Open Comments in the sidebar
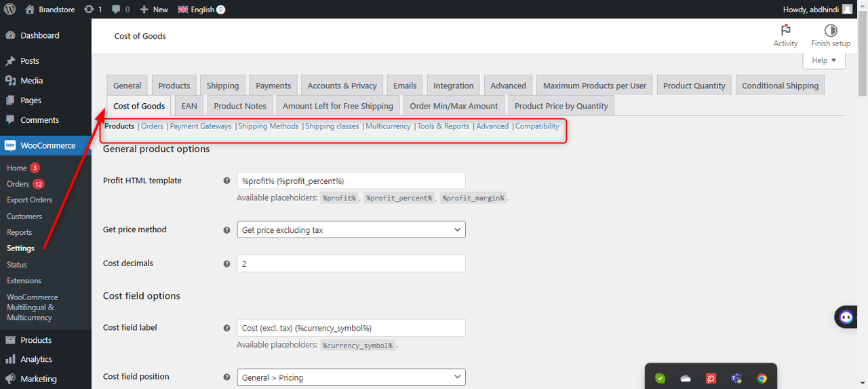The height and width of the screenshot is (389, 868). [45, 120]
